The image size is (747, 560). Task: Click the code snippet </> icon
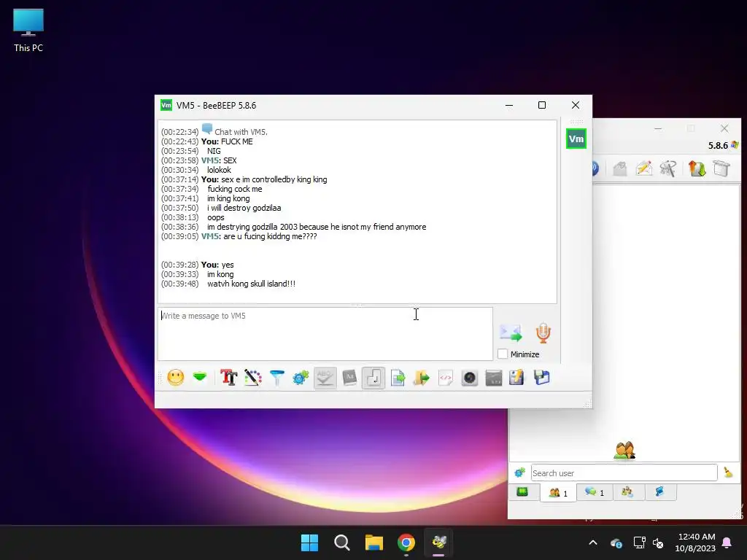click(x=446, y=378)
